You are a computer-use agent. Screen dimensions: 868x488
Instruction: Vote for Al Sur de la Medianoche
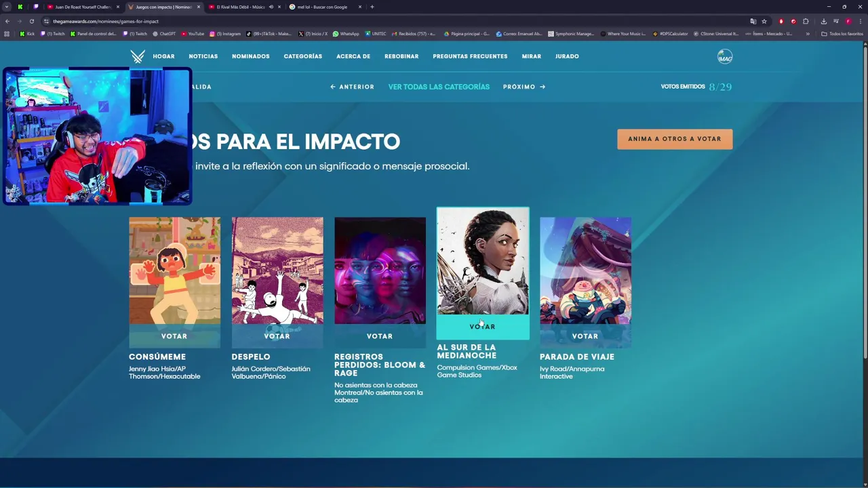point(483,327)
